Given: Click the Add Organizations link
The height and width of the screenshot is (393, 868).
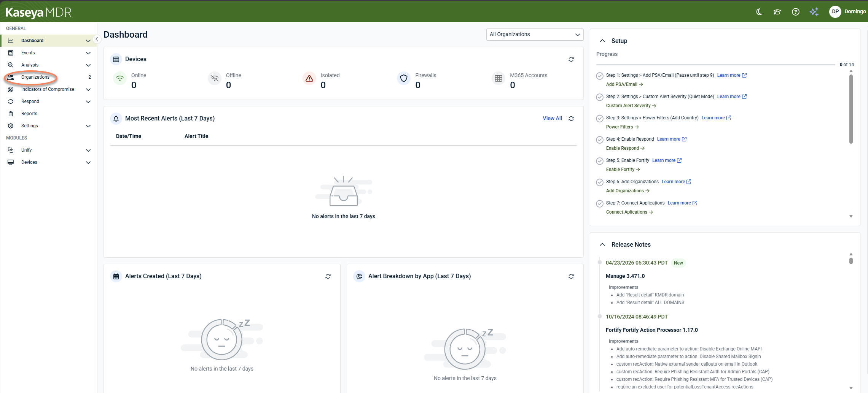Looking at the screenshot, I should coord(628,191).
